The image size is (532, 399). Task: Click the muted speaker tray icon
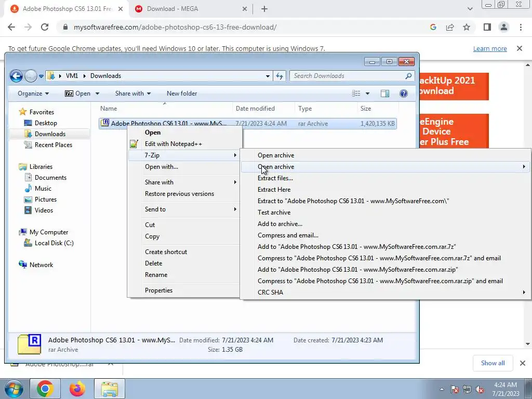click(x=479, y=389)
